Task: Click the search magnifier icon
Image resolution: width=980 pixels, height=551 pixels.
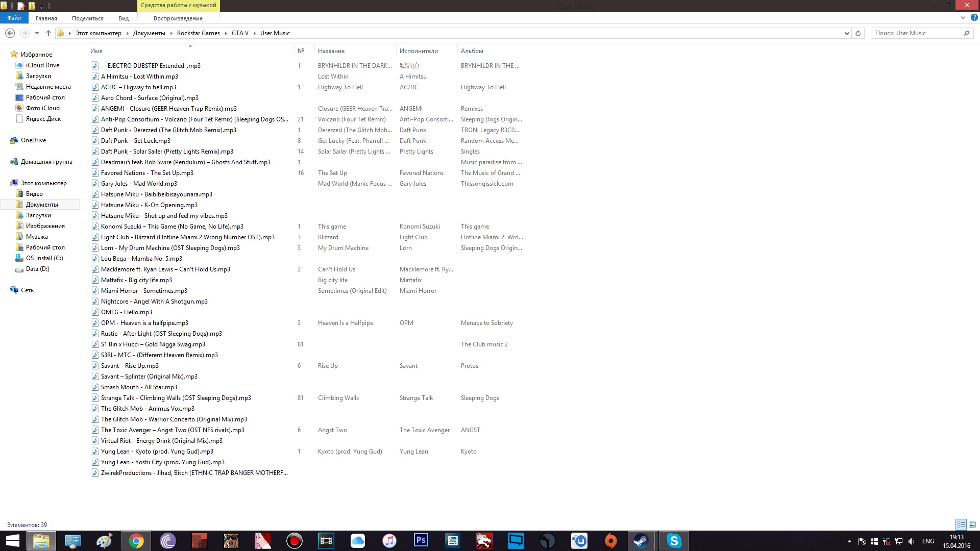Action: pos(966,33)
